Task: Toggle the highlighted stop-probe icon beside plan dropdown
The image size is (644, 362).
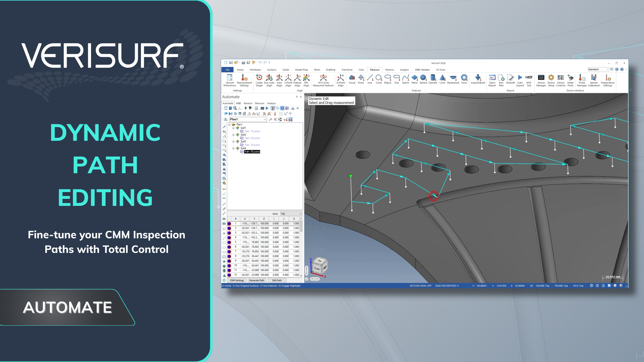Action: pyautogui.click(x=290, y=119)
